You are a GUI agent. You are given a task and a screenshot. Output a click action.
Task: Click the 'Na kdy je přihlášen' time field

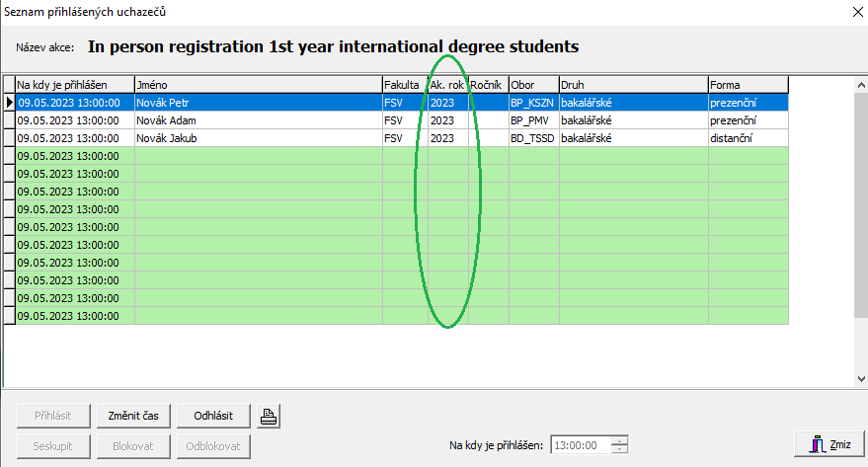coord(580,445)
